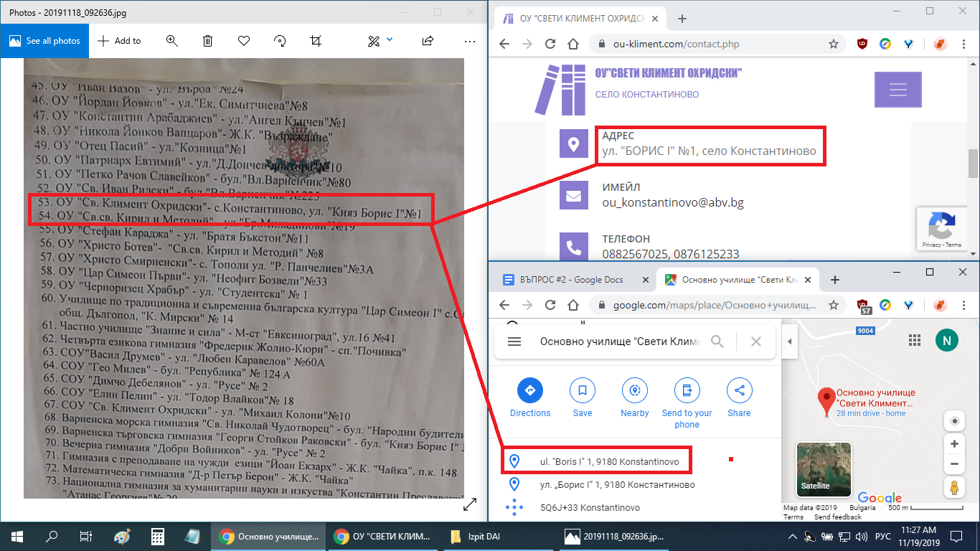Screen dimensions: 980x551
Task: Zoom in on the map with plus
Action: [x=954, y=443]
